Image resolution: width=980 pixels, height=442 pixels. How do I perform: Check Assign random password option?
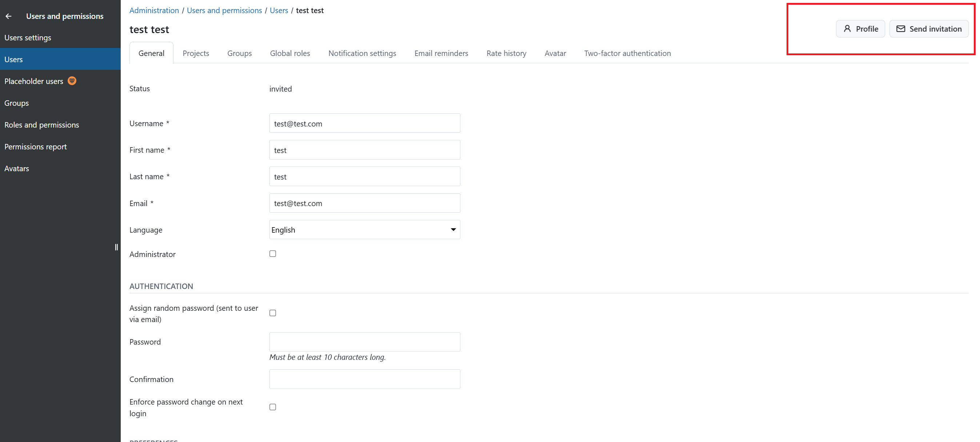tap(272, 313)
